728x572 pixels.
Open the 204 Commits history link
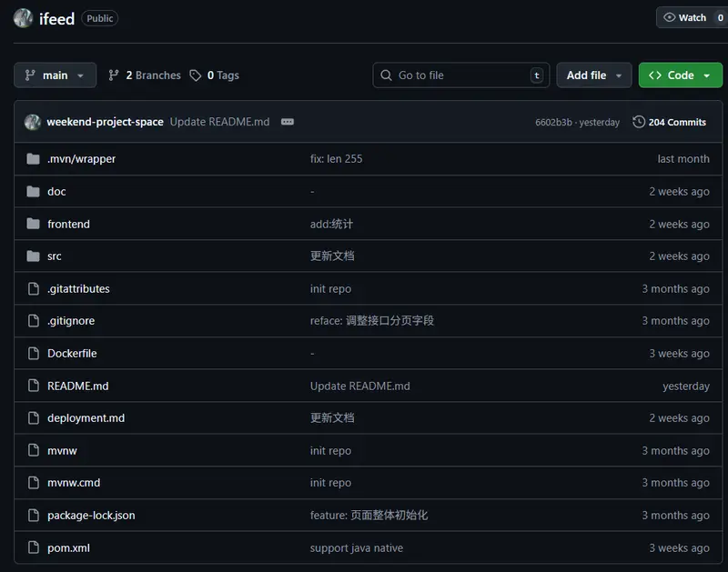(x=676, y=122)
